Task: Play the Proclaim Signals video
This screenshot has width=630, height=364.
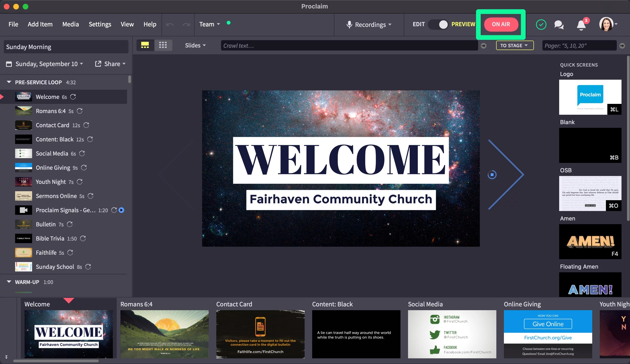Action: pos(122,210)
